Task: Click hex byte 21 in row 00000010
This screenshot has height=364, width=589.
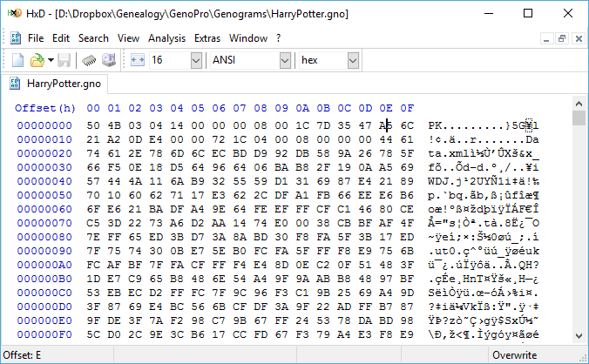Action: point(93,139)
